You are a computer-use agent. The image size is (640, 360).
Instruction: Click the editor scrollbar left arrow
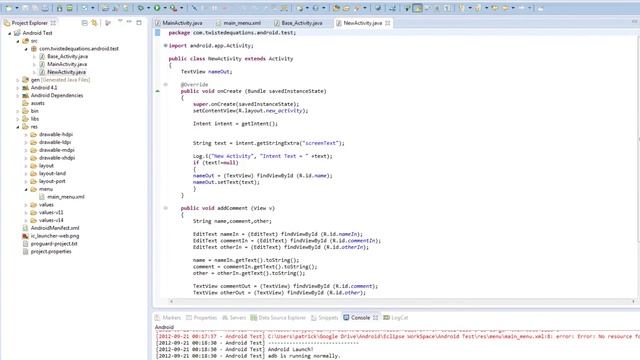click(171, 301)
